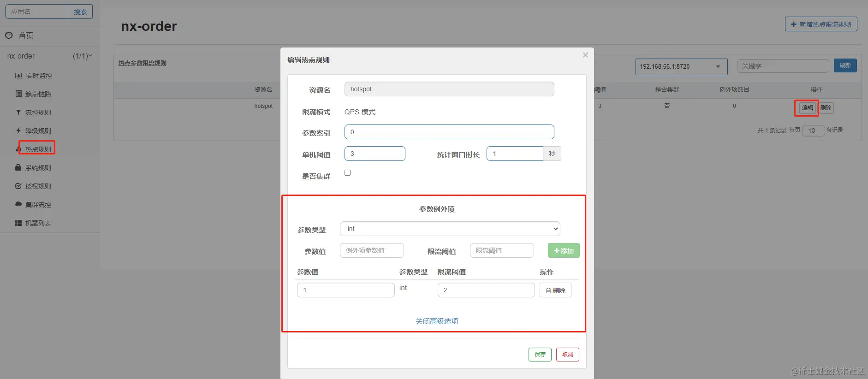Click 关闭高级选项 link
This screenshot has width=868, height=379.
coord(437,321)
